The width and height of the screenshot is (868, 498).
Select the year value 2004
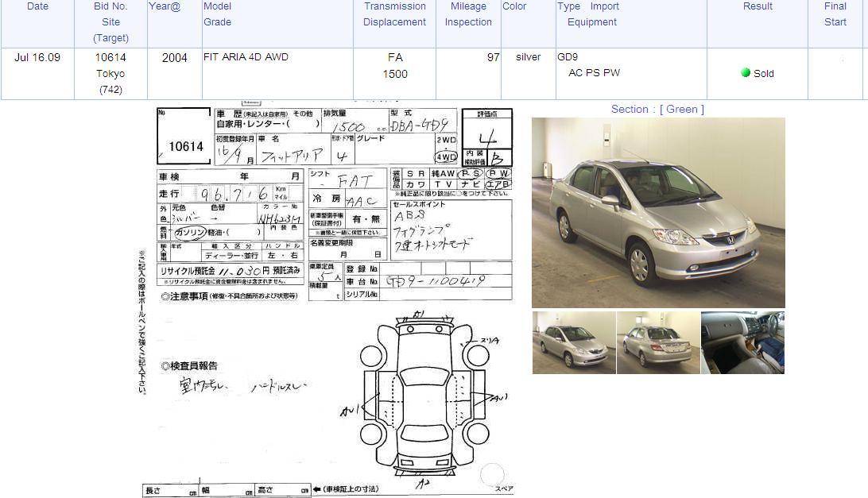tap(174, 57)
